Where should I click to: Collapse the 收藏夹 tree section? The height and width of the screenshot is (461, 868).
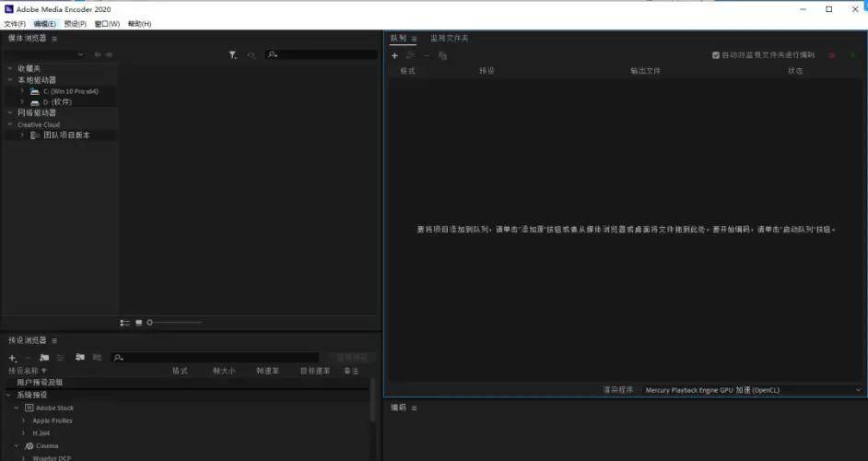coord(10,68)
